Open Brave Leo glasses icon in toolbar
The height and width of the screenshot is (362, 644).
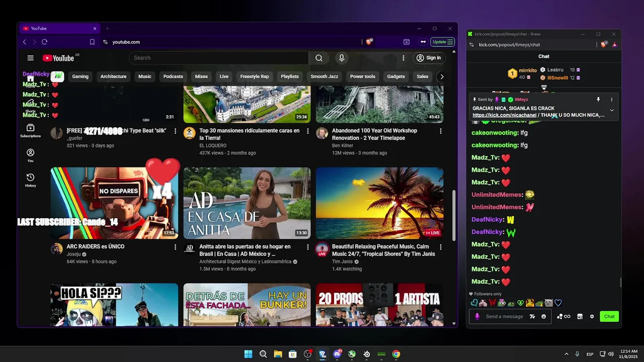(423, 42)
